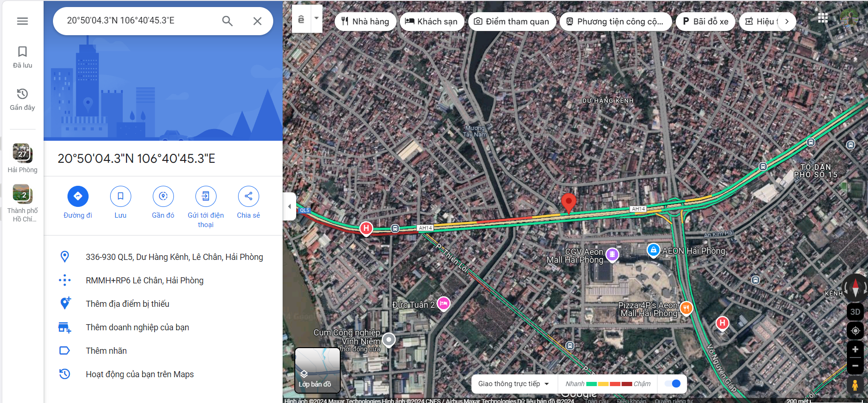Clear the search with X button
This screenshot has height=403, width=868.
[x=257, y=21]
